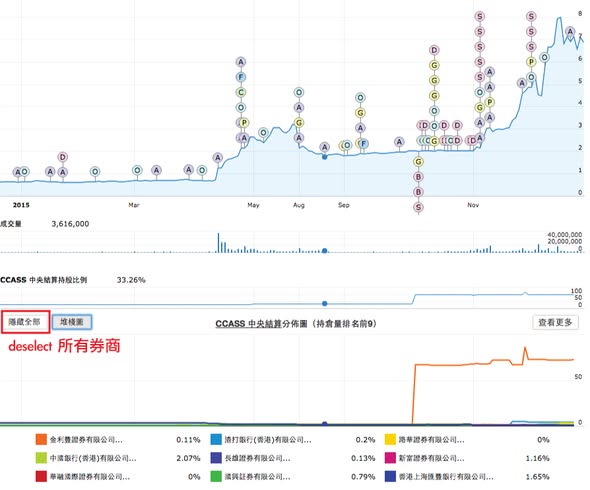This screenshot has height=490, width=590.
Task: Click the A marker above the blue price dot
Action: coord(324,147)
